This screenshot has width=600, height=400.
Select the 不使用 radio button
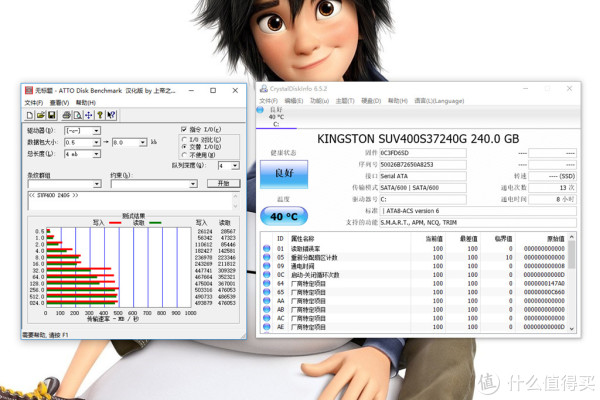coord(184,155)
